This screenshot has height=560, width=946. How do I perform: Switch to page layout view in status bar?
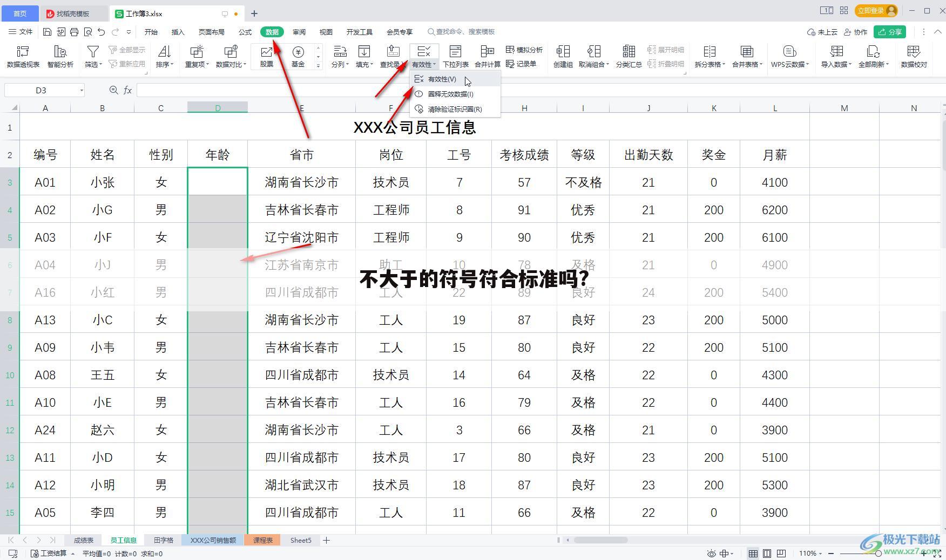[767, 554]
